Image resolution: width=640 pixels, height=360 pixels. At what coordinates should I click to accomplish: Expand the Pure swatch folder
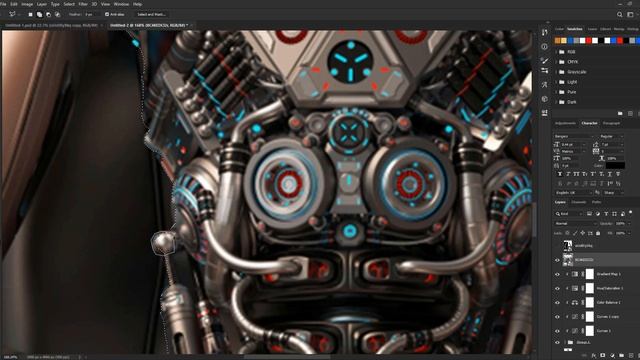coord(556,92)
